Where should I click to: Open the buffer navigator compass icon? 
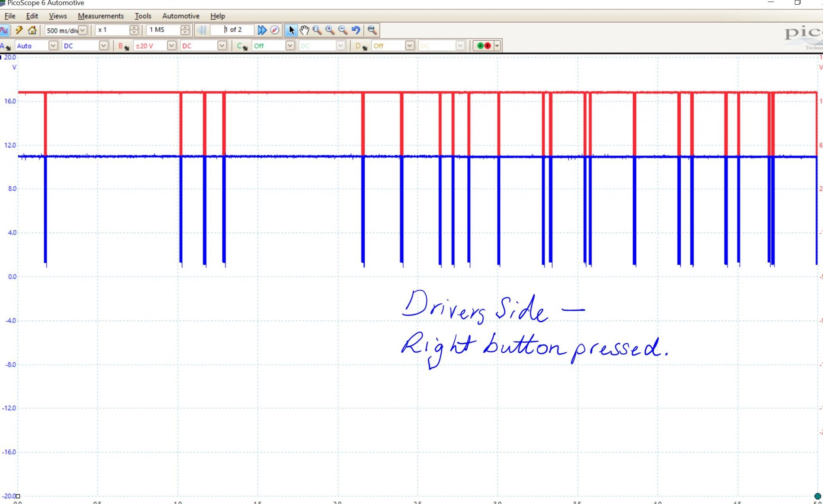tap(275, 30)
